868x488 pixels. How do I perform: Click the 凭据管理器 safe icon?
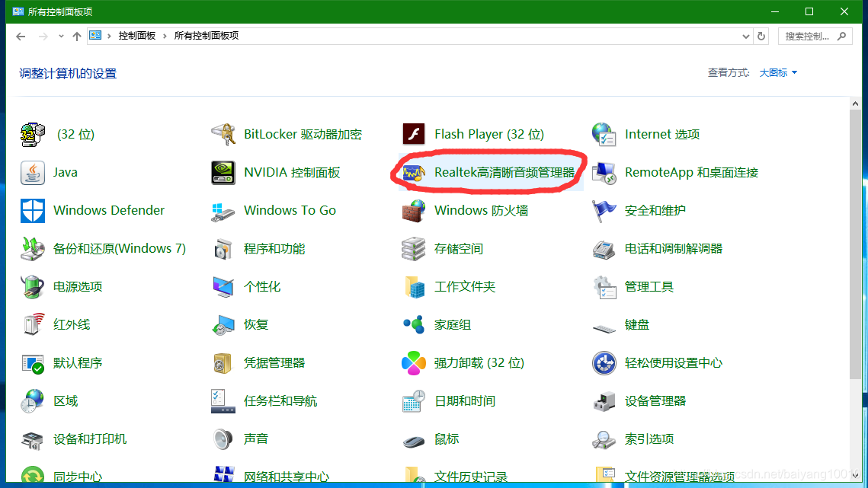point(223,363)
